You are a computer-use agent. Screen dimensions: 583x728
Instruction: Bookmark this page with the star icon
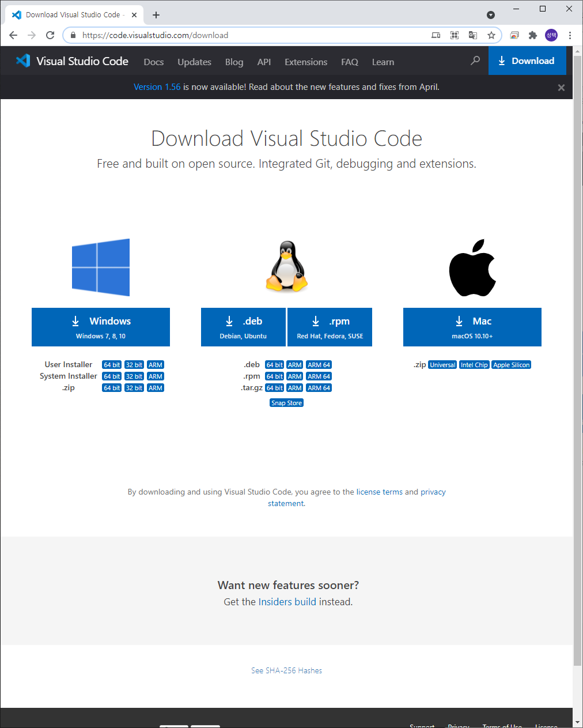491,35
